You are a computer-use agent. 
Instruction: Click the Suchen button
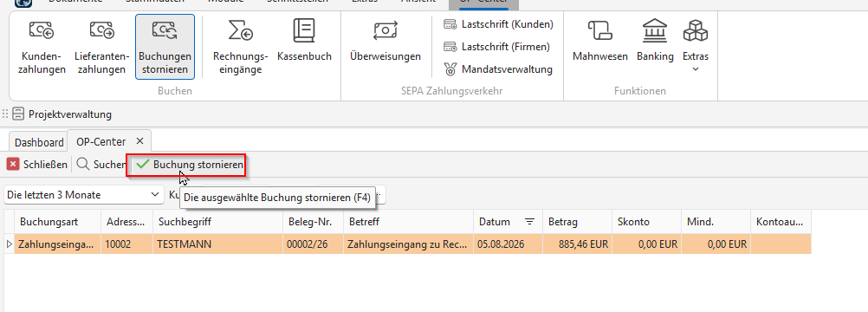(101, 165)
